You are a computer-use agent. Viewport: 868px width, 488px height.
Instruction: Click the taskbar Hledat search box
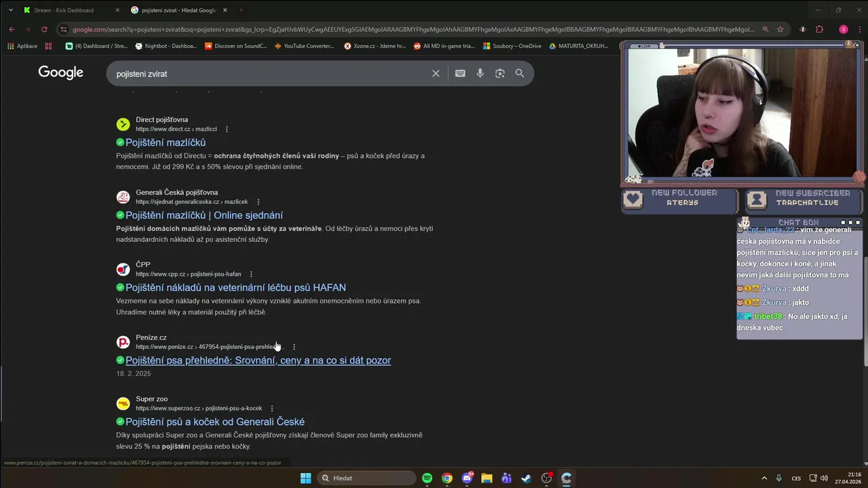(366, 478)
